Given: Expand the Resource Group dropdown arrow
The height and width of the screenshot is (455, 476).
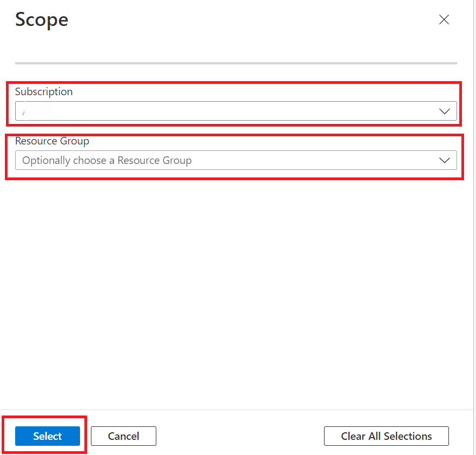Looking at the screenshot, I should (x=445, y=160).
